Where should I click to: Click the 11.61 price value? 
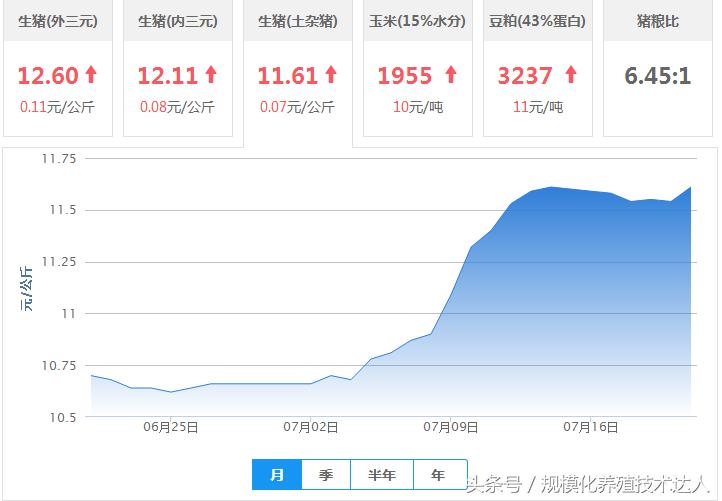[288, 76]
